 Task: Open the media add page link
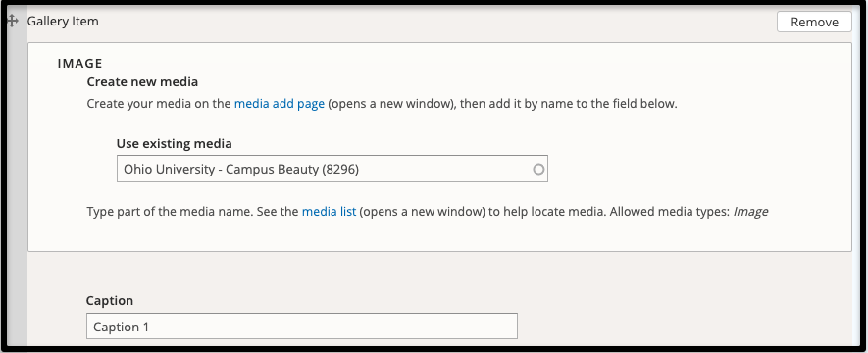[x=279, y=104]
